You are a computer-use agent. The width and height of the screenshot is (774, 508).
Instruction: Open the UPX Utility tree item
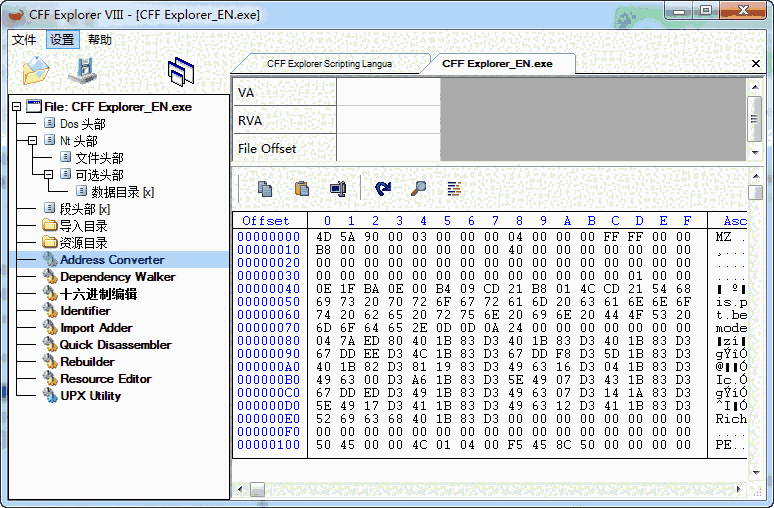[90, 396]
